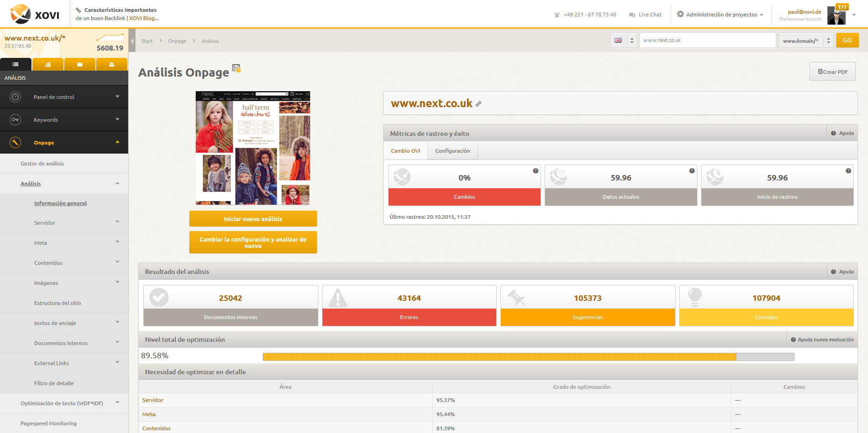The image size is (868, 433).
Task: Collapse the sidebar using the left arrow handle
Action: coord(132,41)
